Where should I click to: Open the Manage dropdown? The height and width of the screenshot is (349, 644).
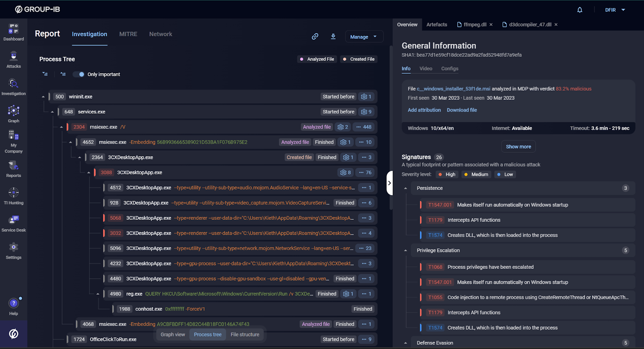(364, 37)
